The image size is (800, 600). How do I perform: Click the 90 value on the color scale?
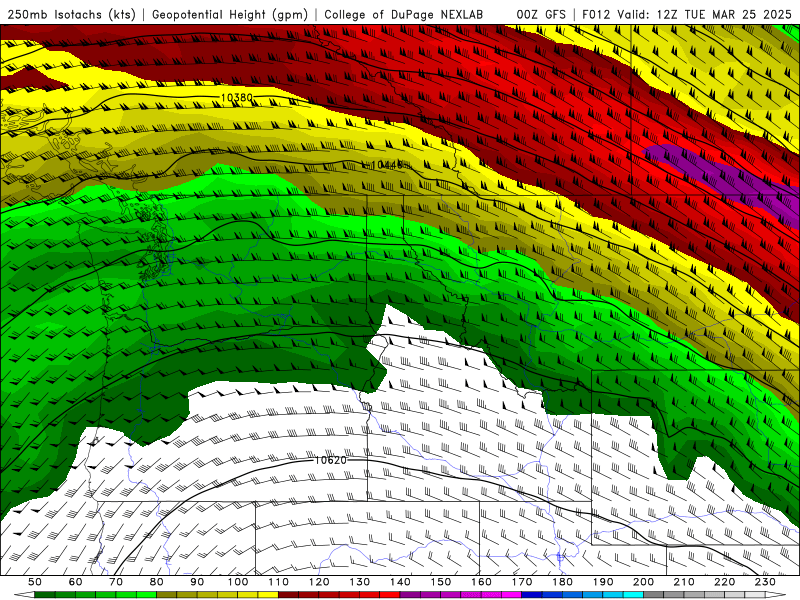pos(197,582)
